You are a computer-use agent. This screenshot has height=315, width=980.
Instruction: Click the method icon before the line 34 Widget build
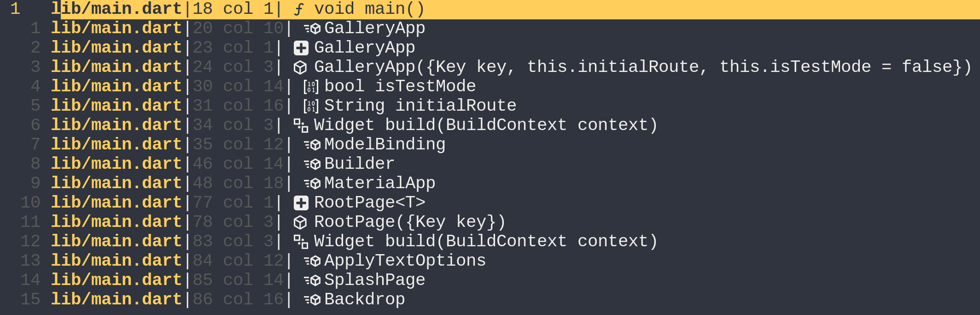(301, 125)
